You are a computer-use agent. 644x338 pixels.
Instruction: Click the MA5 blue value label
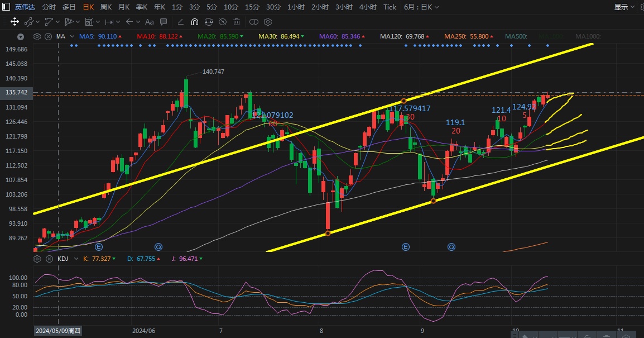pyautogui.click(x=98, y=36)
